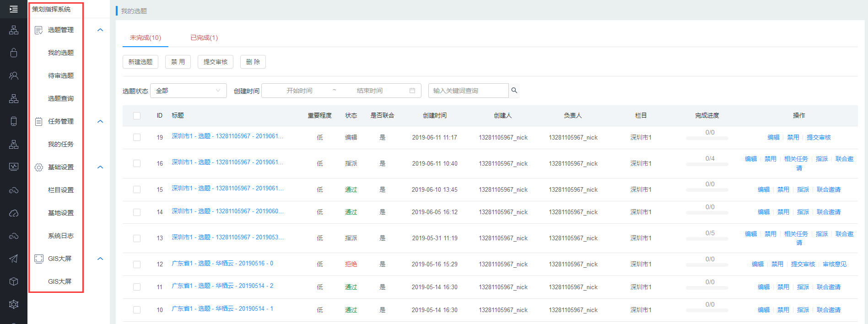Switch to the 已完成(1) tab
Screen dimensions: 868x324
pos(204,38)
